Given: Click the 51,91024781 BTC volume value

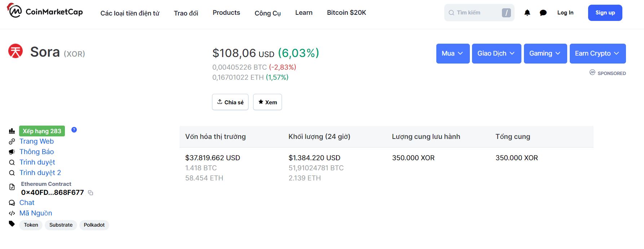Looking at the screenshot, I should click(316, 168).
